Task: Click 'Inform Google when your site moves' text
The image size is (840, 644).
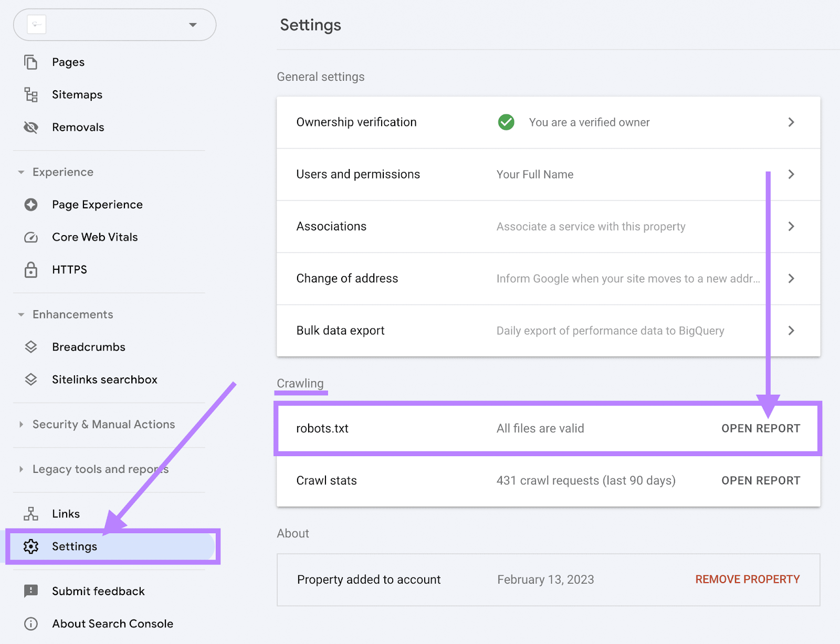Action: (628, 278)
